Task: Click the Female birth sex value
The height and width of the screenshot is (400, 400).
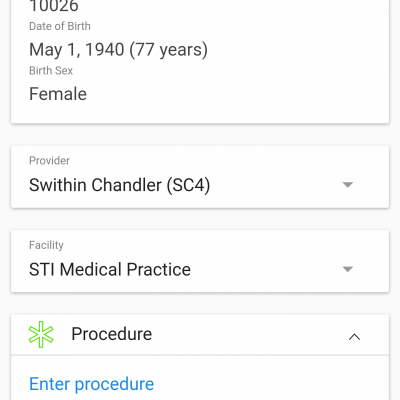Action: [58, 94]
